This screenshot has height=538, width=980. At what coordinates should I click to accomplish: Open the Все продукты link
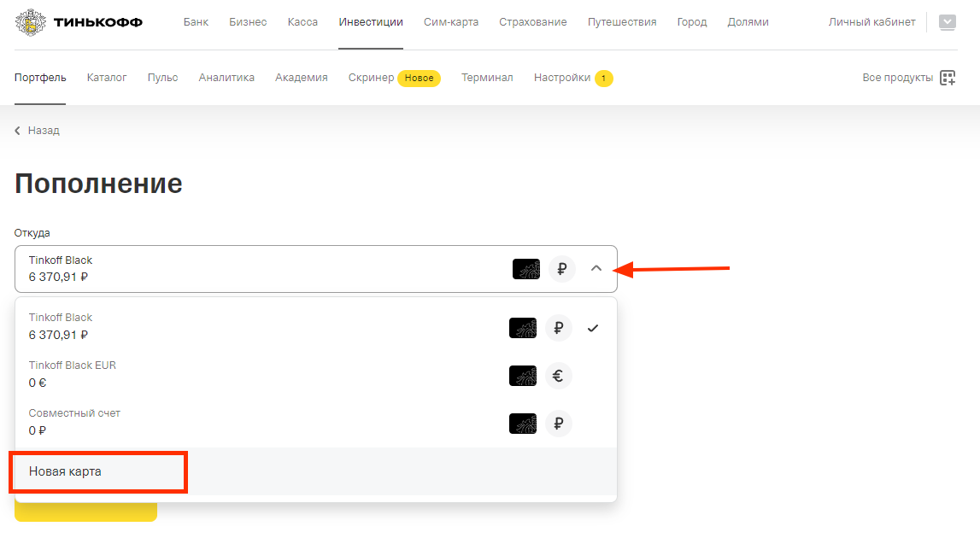click(x=897, y=78)
